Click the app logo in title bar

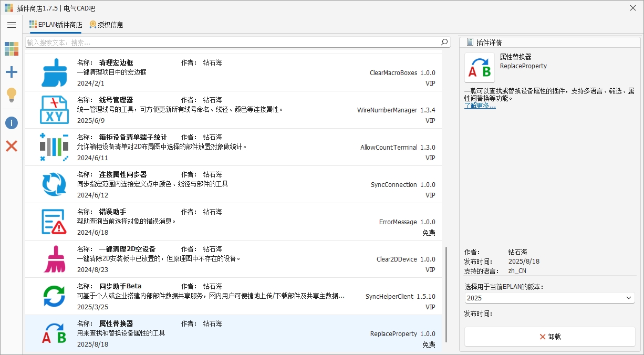8,8
